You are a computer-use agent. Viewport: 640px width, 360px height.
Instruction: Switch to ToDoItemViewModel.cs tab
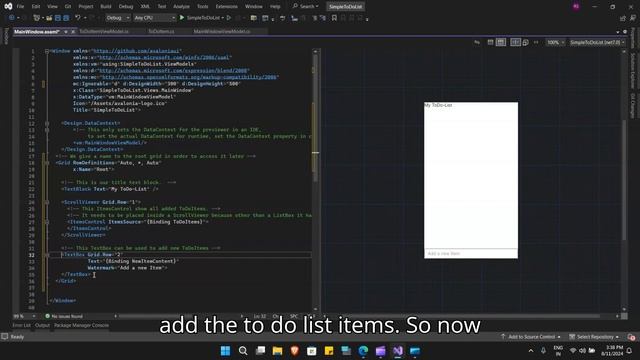pyautogui.click(x=104, y=31)
